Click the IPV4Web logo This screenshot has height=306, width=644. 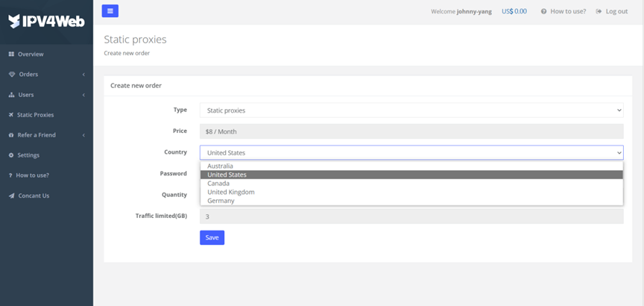click(x=46, y=22)
